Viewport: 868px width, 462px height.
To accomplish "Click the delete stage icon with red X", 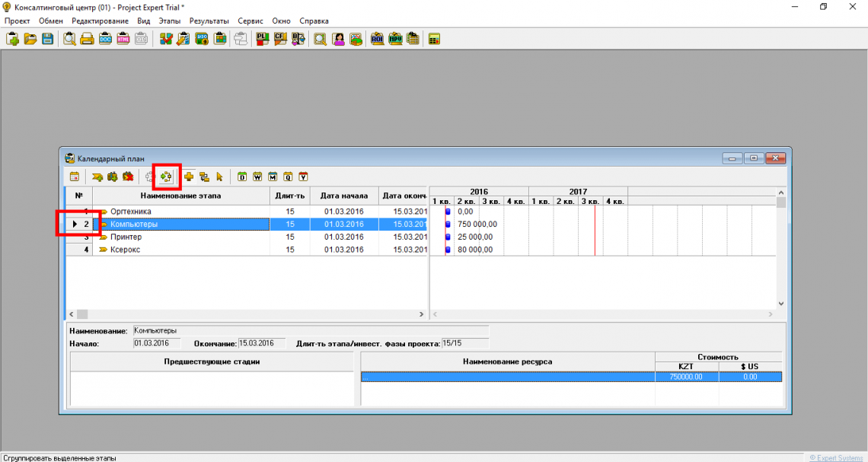I will point(128,177).
